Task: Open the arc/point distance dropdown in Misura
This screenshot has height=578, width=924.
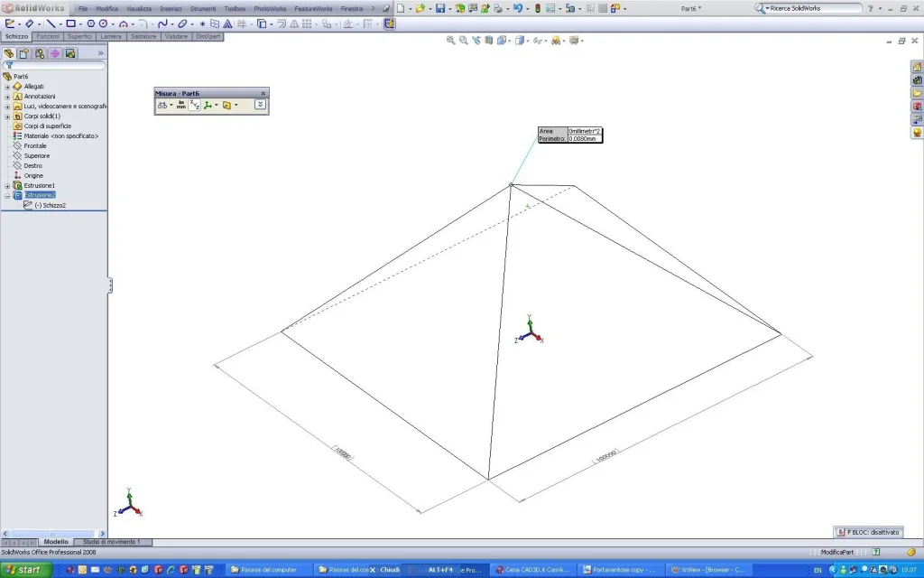Action: point(171,105)
